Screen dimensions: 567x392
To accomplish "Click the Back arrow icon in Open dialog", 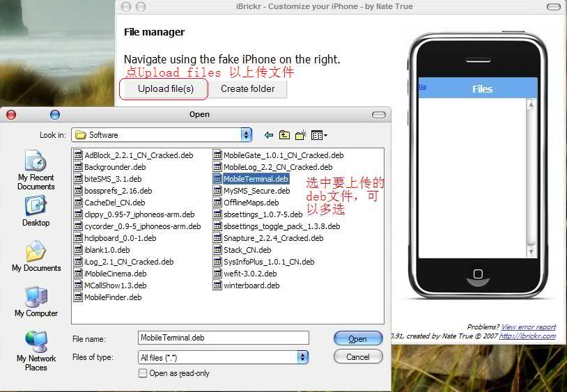I will coord(269,135).
